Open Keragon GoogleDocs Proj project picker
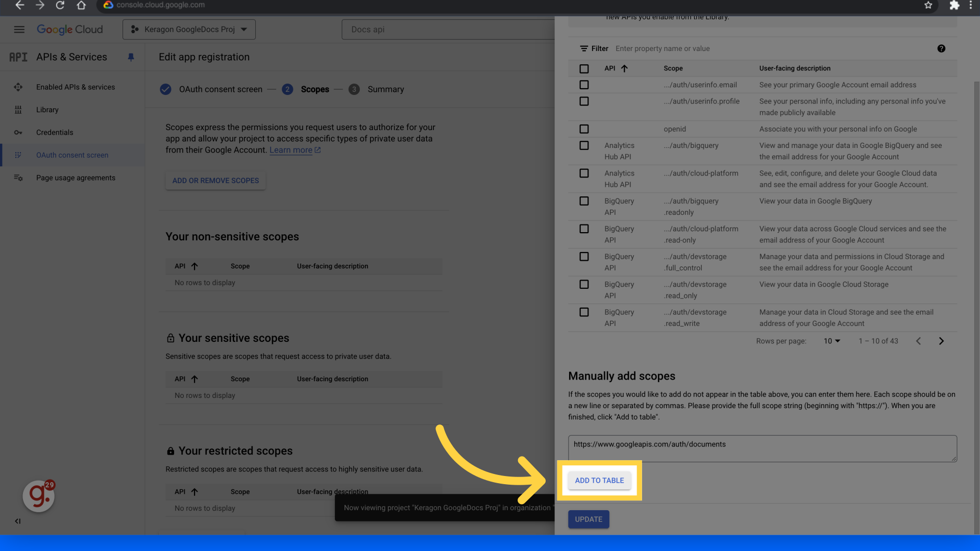 tap(189, 30)
